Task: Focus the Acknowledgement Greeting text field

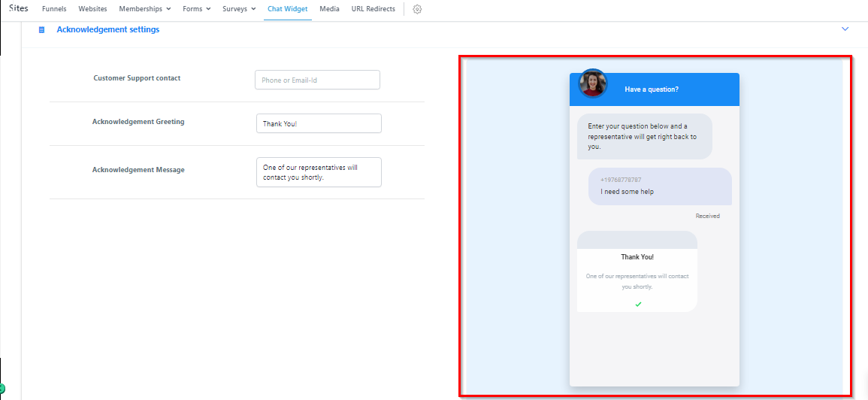Action: pos(319,123)
